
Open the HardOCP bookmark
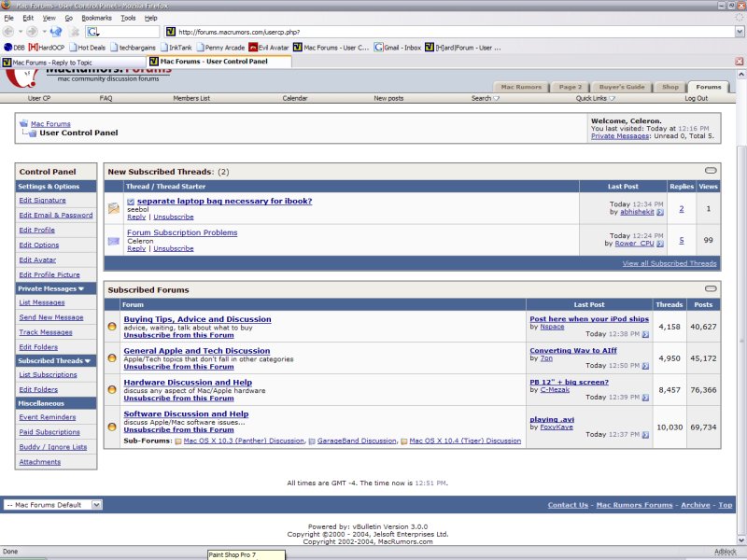(x=46, y=48)
